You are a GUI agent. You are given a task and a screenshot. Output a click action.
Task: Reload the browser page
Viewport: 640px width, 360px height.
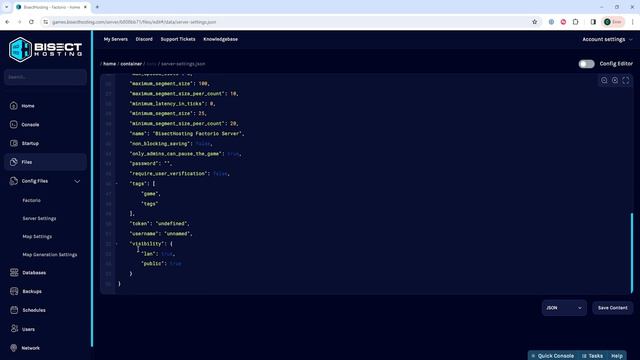click(31, 22)
